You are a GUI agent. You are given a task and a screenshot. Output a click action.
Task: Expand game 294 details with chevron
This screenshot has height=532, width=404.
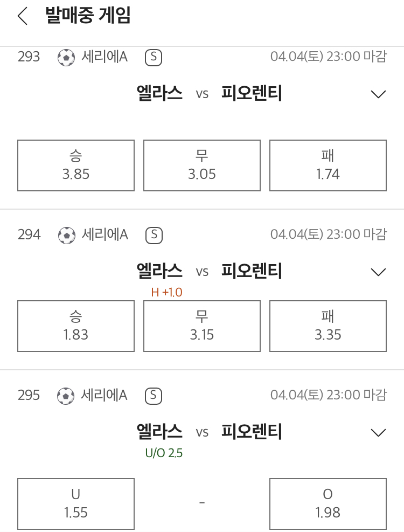(379, 272)
